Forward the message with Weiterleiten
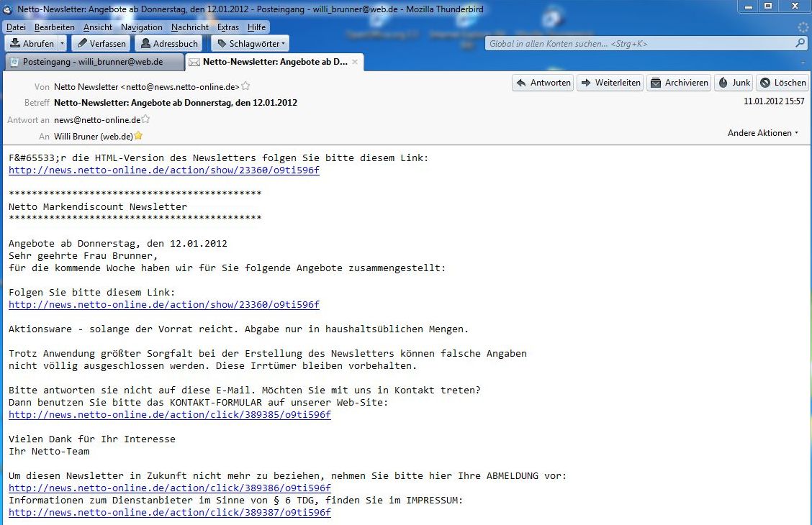This screenshot has height=525, width=812. point(610,82)
